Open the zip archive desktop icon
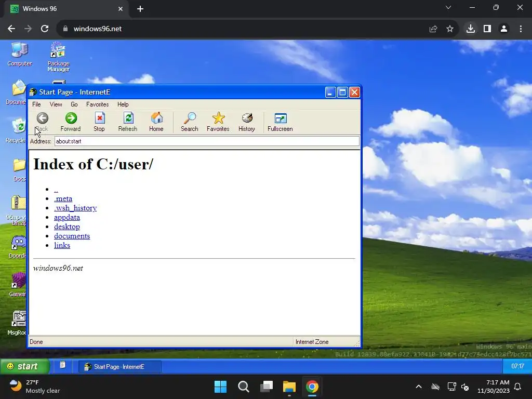The width and height of the screenshot is (532, 399). coord(17,210)
